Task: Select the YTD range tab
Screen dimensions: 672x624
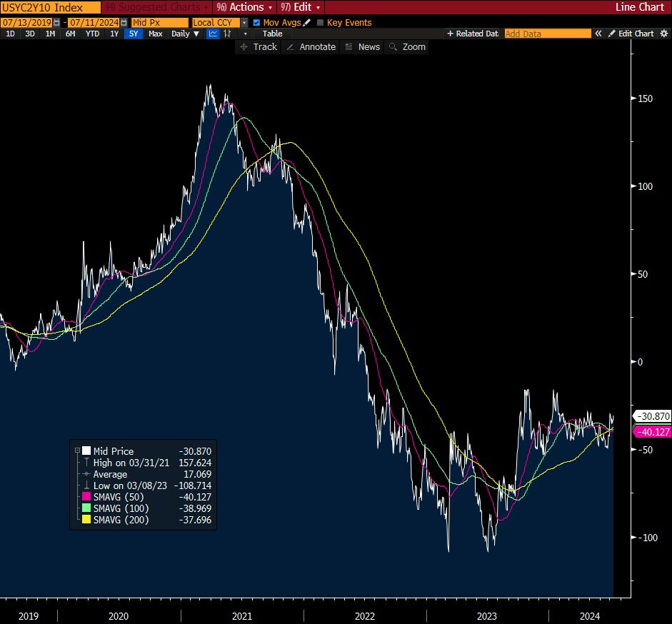Action: [92, 34]
